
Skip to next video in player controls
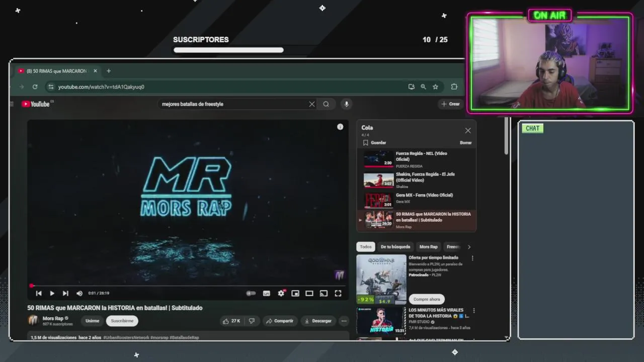[65, 293]
